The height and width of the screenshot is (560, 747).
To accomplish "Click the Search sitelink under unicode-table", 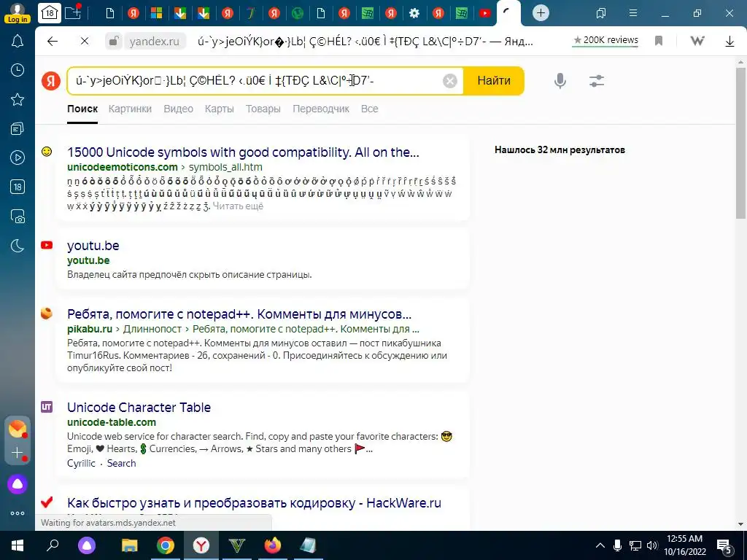I will (121, 463).
